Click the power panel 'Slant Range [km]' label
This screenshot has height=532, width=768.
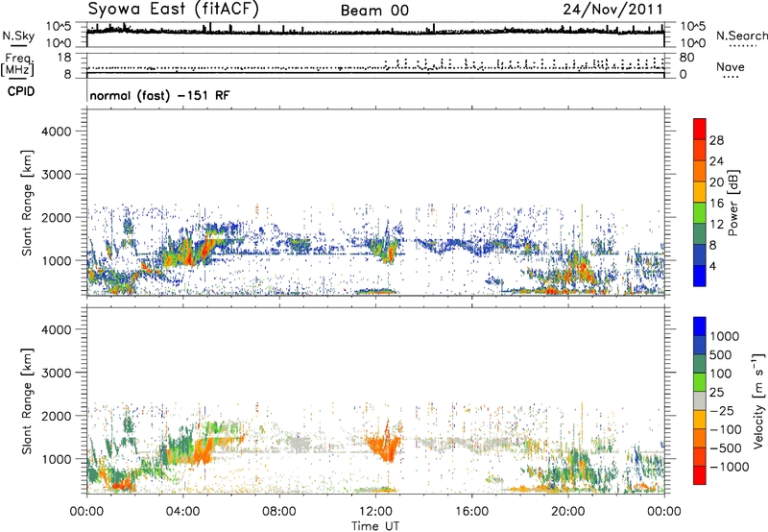[x=27, y=203]
